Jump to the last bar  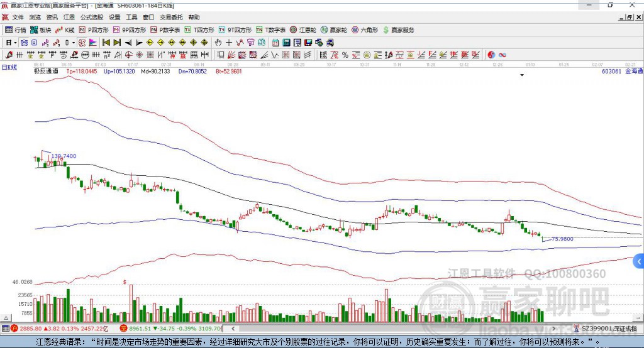tap(117, 43)
